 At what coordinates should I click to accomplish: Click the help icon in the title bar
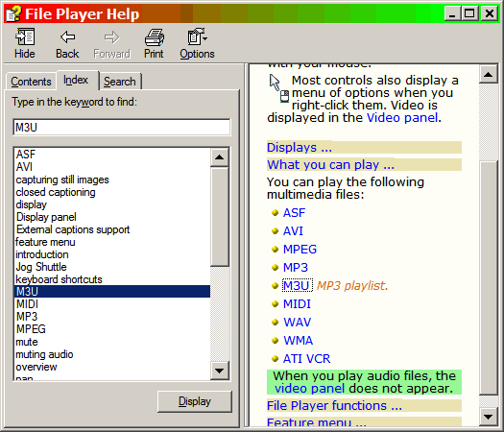point(13,14)
